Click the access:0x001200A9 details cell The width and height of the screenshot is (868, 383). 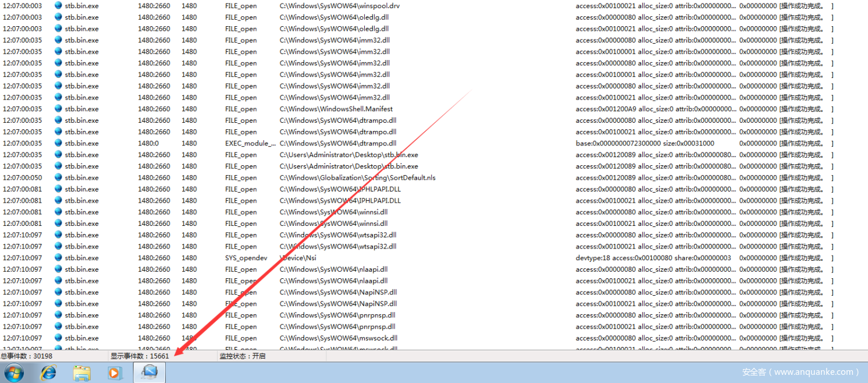click(655, 109)
